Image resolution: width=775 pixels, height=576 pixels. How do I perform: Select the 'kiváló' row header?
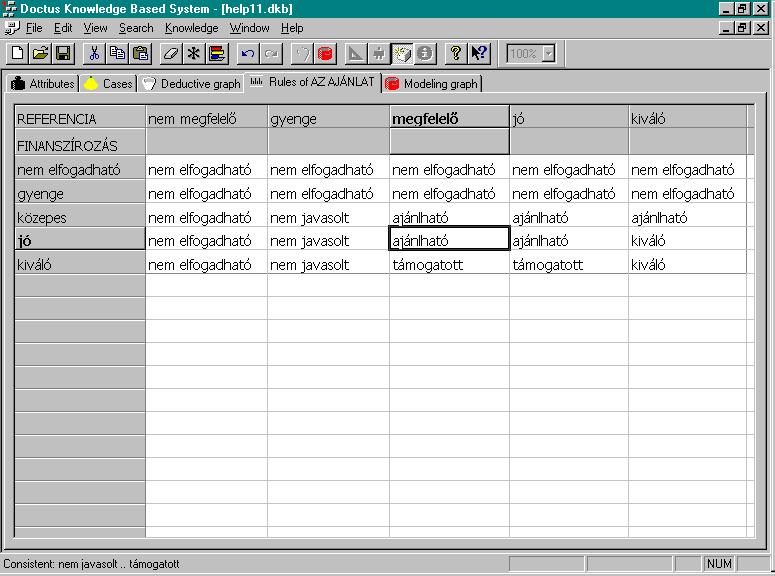pyautogui.click(x=80, y=264)
